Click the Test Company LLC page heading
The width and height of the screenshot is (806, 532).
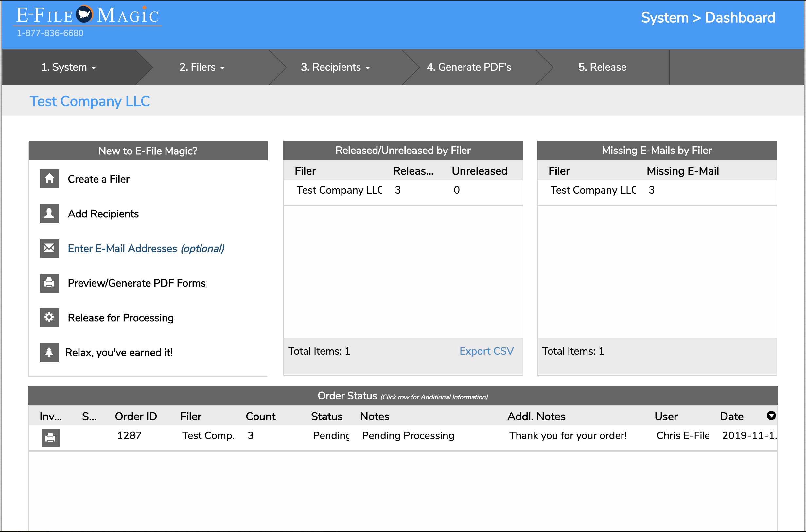(90, 101)
